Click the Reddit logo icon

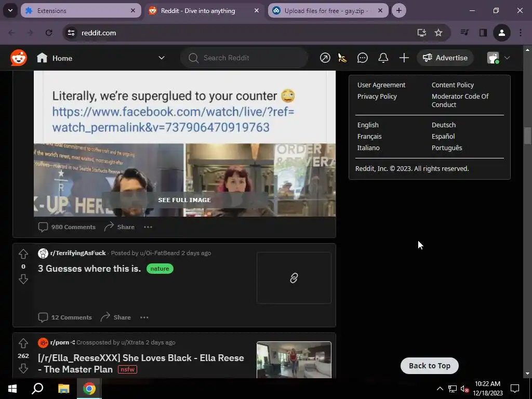coord(19,58)
